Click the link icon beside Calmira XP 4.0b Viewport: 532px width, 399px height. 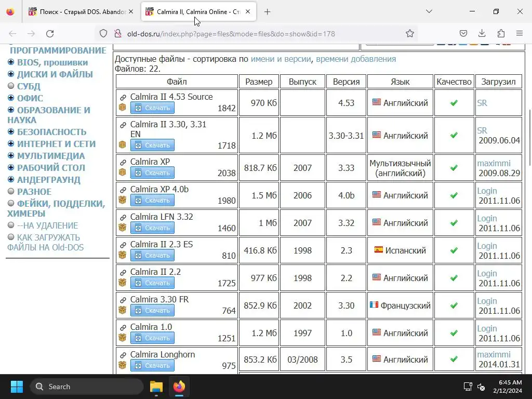point(123,190)
